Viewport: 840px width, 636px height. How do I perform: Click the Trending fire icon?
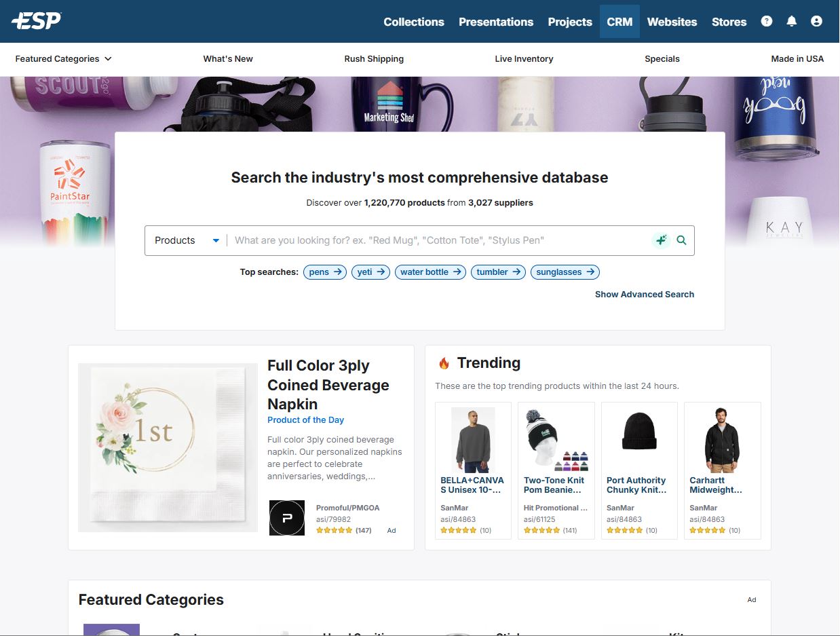(x=444, y=363)
